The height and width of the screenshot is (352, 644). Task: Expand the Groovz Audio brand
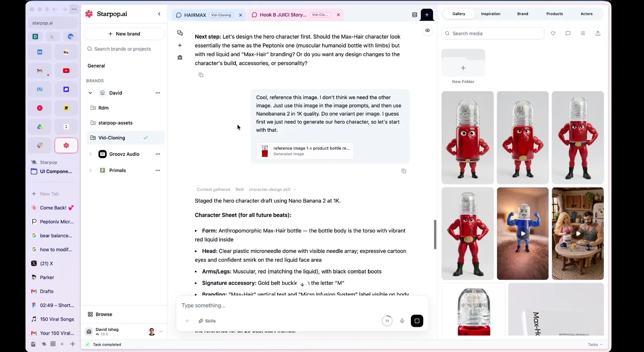tap(90, 154)
